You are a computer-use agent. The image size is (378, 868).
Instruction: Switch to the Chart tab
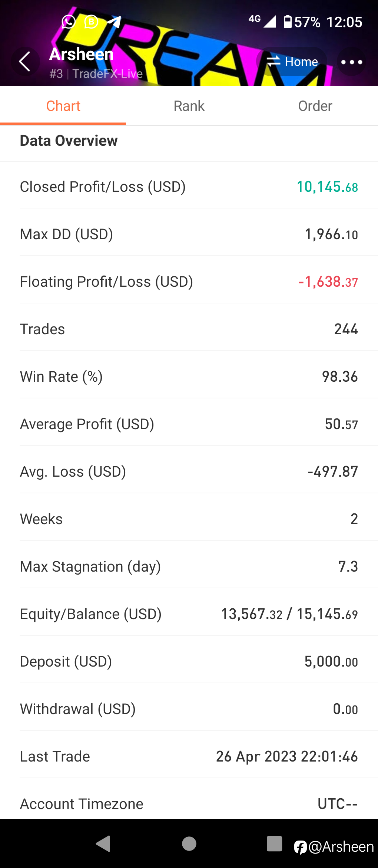coord(63,106)
